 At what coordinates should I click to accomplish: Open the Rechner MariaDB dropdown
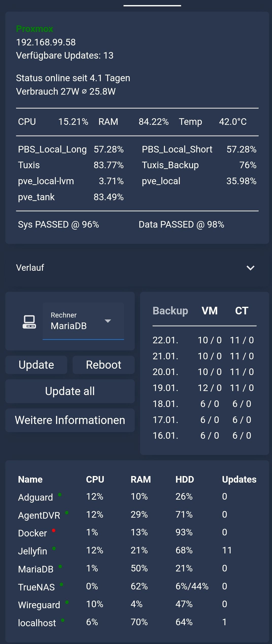click(x=83, y=321)
